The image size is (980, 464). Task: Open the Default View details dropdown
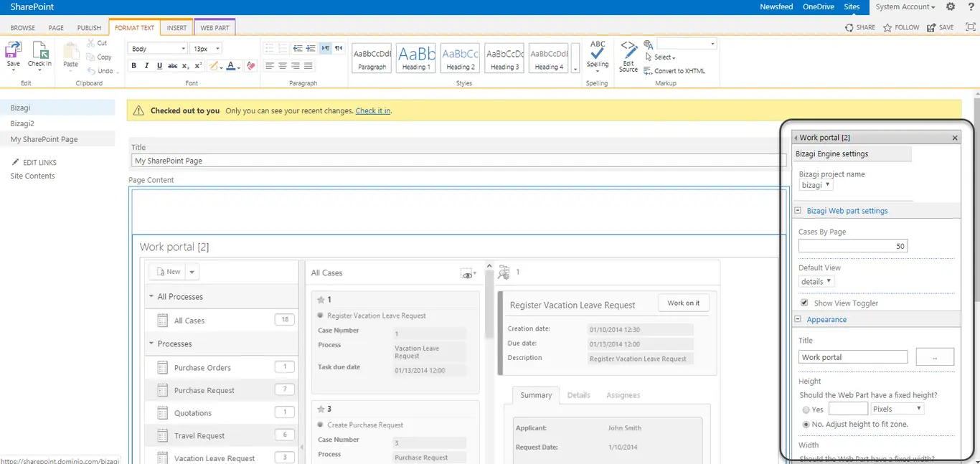click(816, 281)
